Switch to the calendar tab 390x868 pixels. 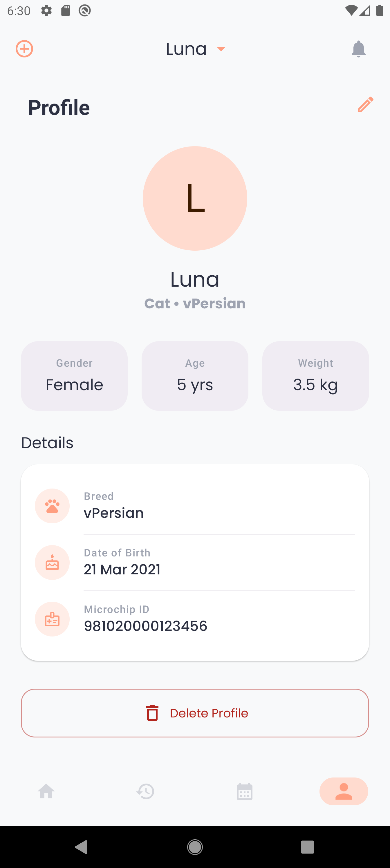244,791
